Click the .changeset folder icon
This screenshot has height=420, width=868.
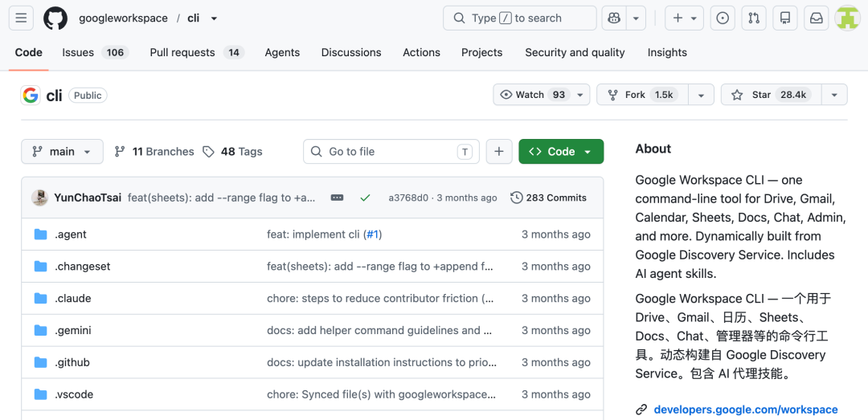coord(40,267)
